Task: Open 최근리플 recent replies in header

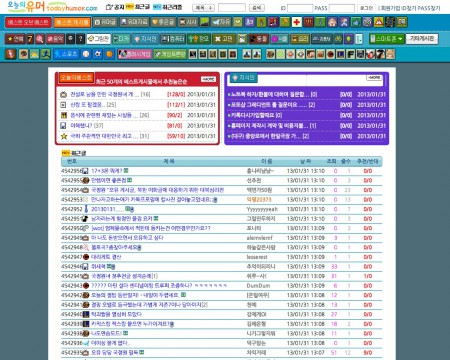Action: [x=167, y=7]
